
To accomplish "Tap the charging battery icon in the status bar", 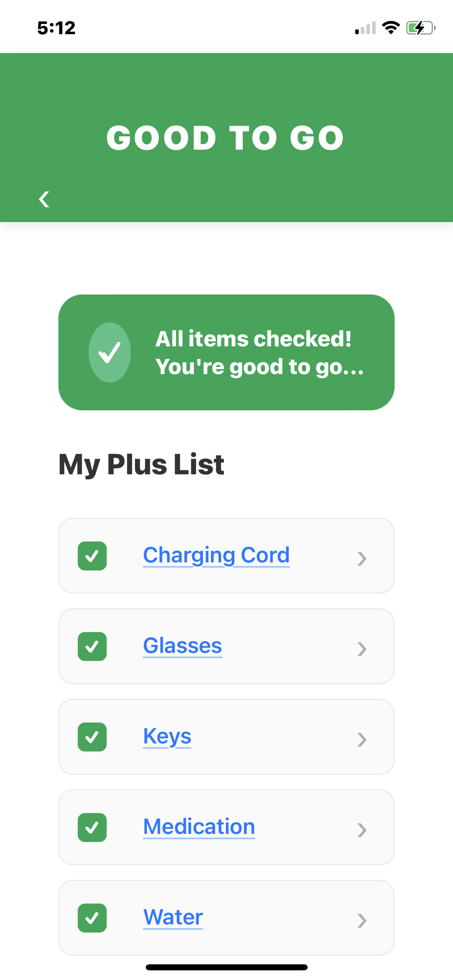I will 420,27.
